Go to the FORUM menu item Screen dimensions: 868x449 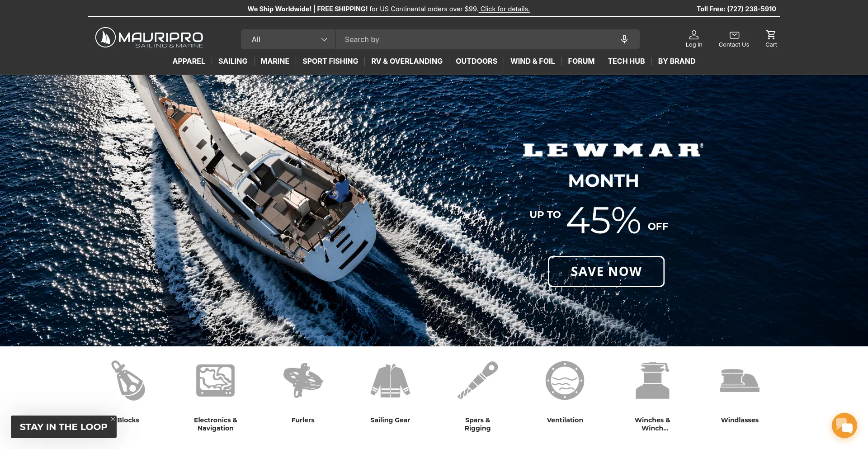(x=581, y=61)
